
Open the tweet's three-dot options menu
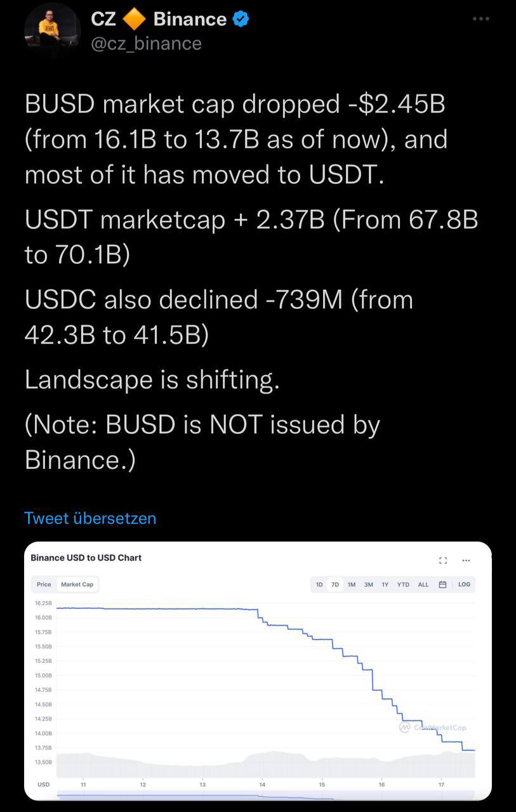point(481,19)
